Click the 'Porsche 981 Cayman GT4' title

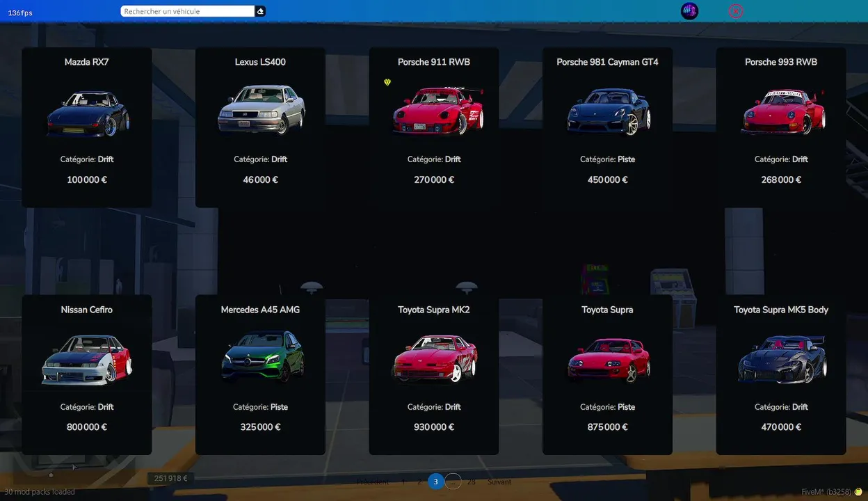pyautogui.click(x=607, y=62)
